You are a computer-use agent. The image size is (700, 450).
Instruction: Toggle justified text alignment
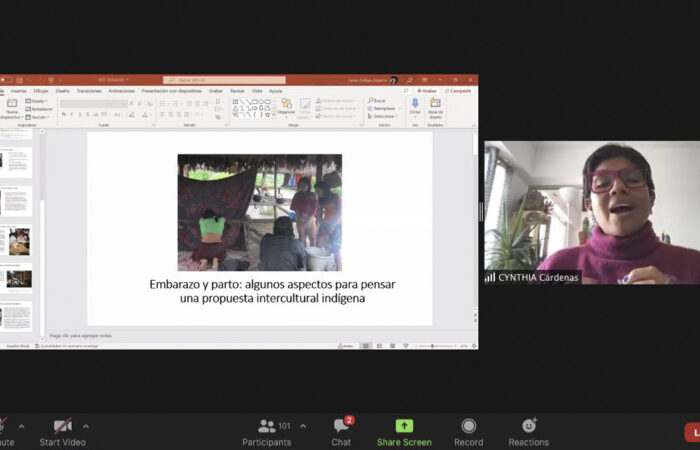[187, 115]
